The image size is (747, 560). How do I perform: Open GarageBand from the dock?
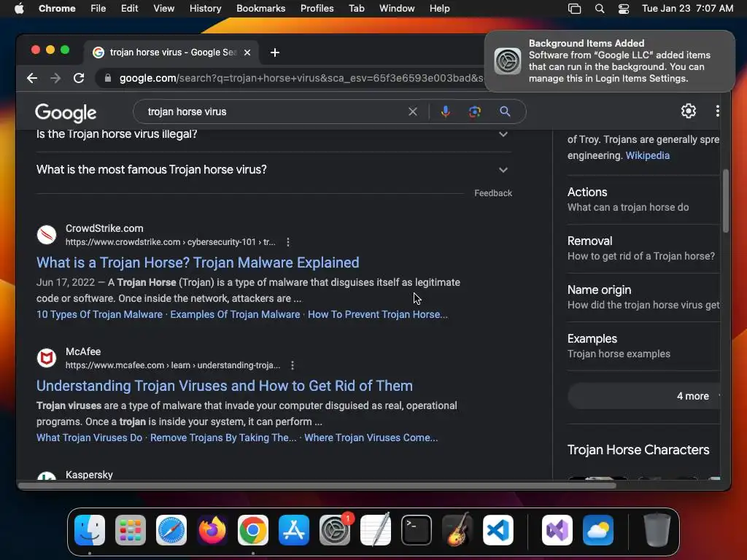[x=457, y=530]
